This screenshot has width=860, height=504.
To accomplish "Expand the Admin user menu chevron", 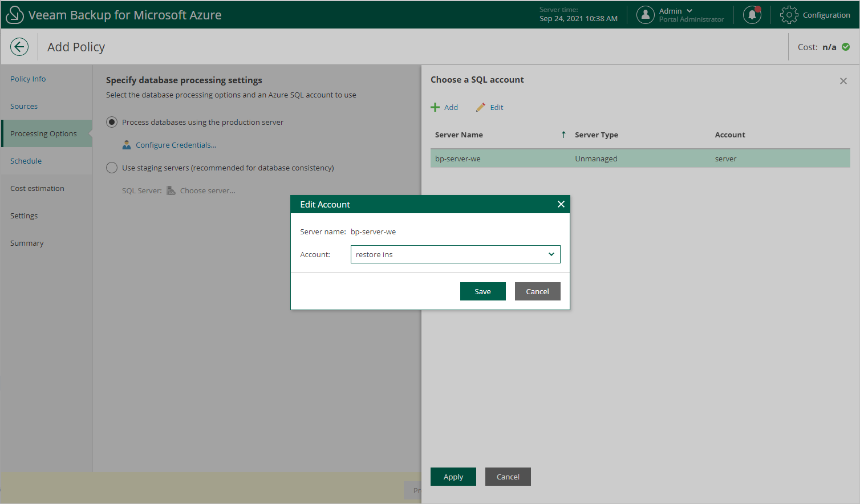I will coord(689,11).
